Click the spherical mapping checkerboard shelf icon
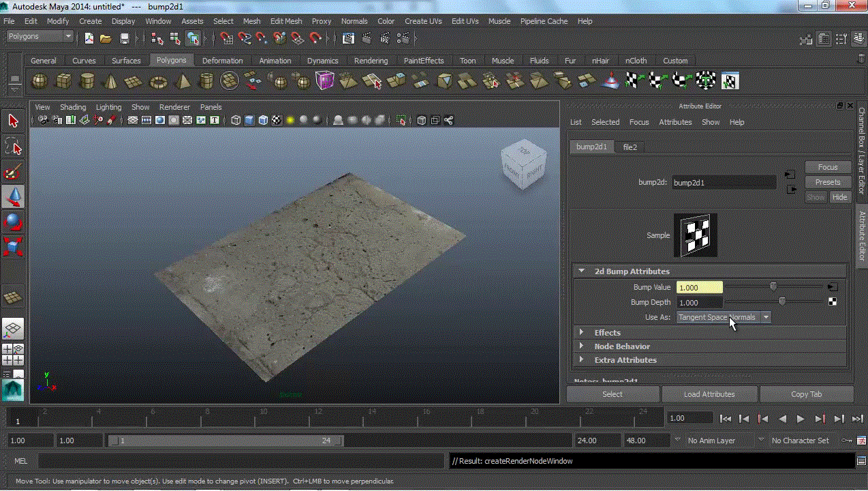Viewport: 868px width, 491px height. point(681,81)
